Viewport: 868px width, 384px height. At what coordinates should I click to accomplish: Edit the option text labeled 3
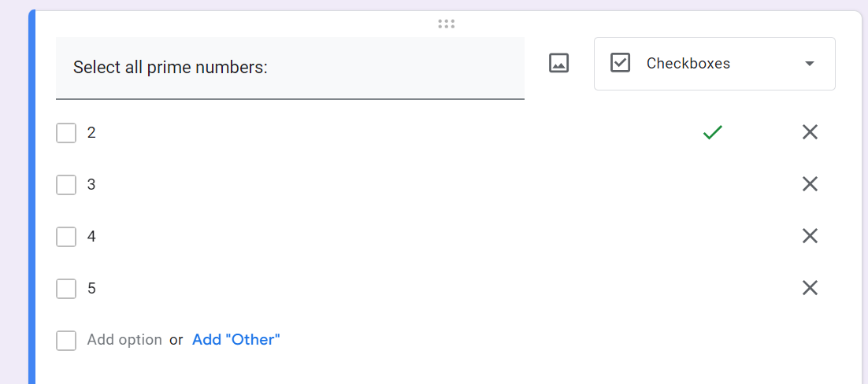pos(91,185)
